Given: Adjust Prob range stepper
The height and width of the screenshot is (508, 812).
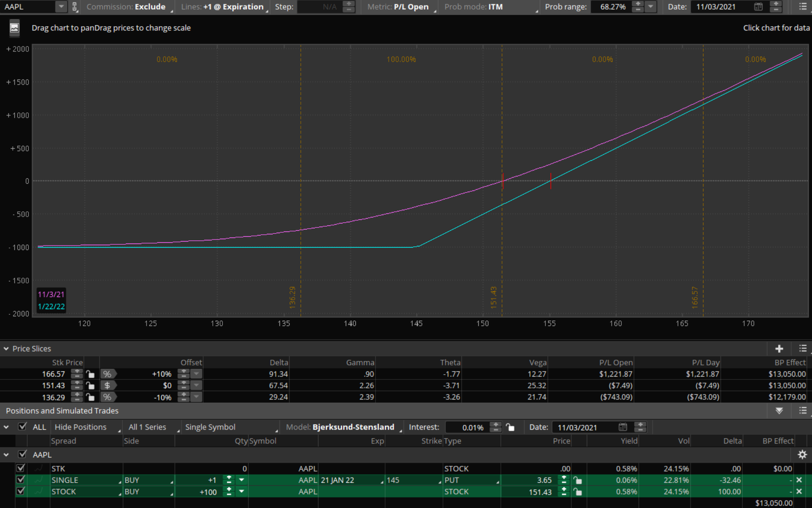Looking at the screenshot, I should (638, 7).
